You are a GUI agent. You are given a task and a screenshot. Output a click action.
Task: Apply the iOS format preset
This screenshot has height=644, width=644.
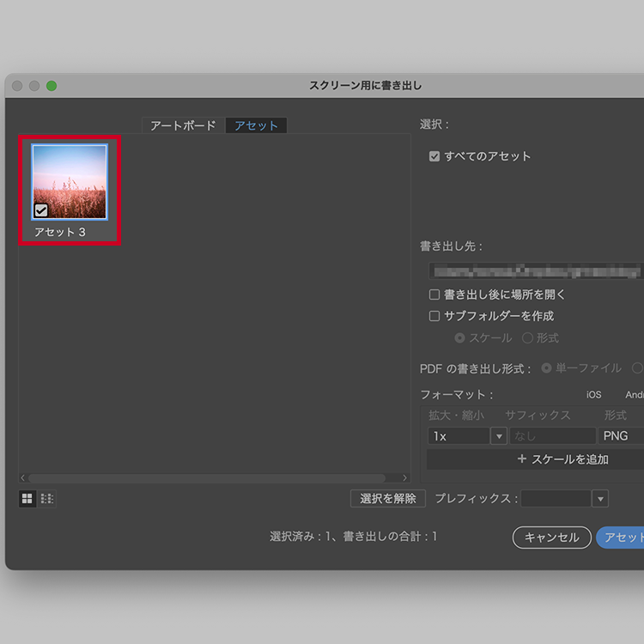click(593, 395)
